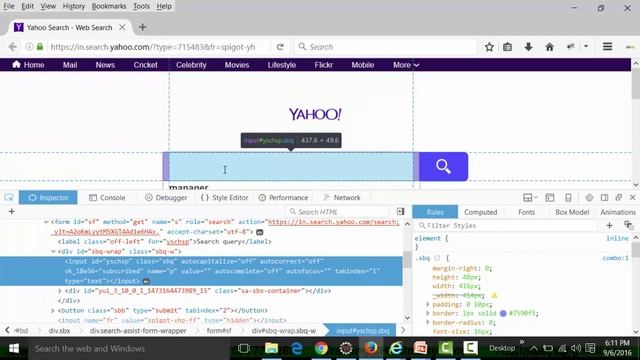640x360 pixels.
Task: Click the green padlock site security icon
Action: pyautogui.click(x=40, y=47)
